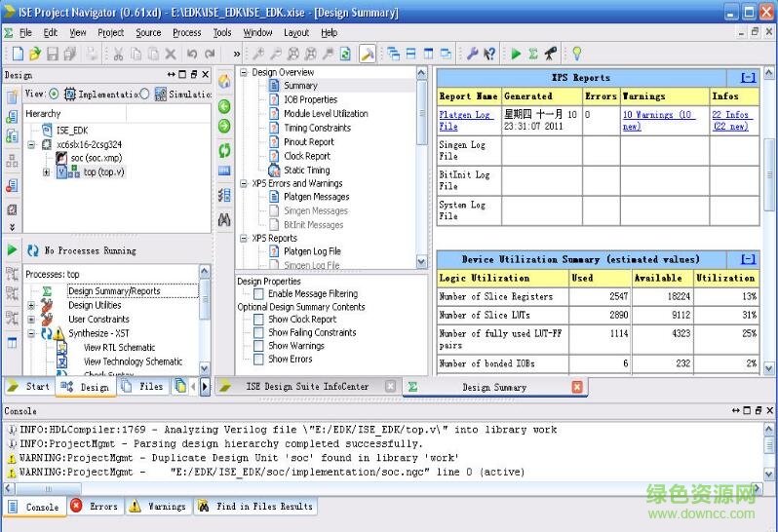Screen dimensions: 778x532
Task: Select Timing Constraints in design overview
Action: pos(317,128)
